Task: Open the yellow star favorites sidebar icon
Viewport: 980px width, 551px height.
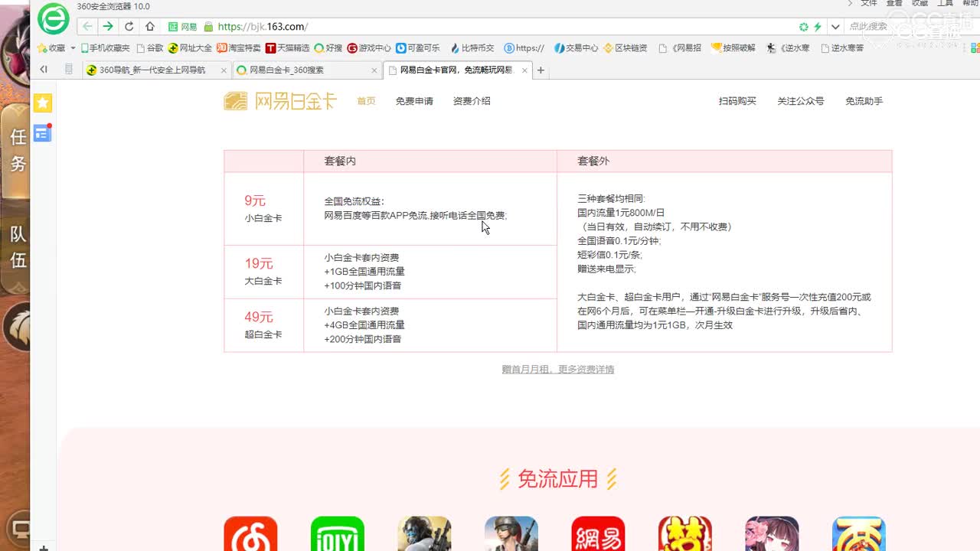Action: click(43, 103)
